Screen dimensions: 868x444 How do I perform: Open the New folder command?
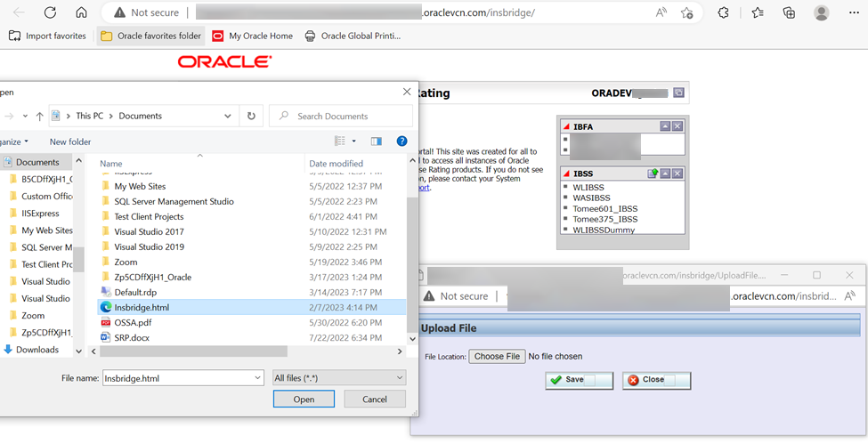pos(70,141)
